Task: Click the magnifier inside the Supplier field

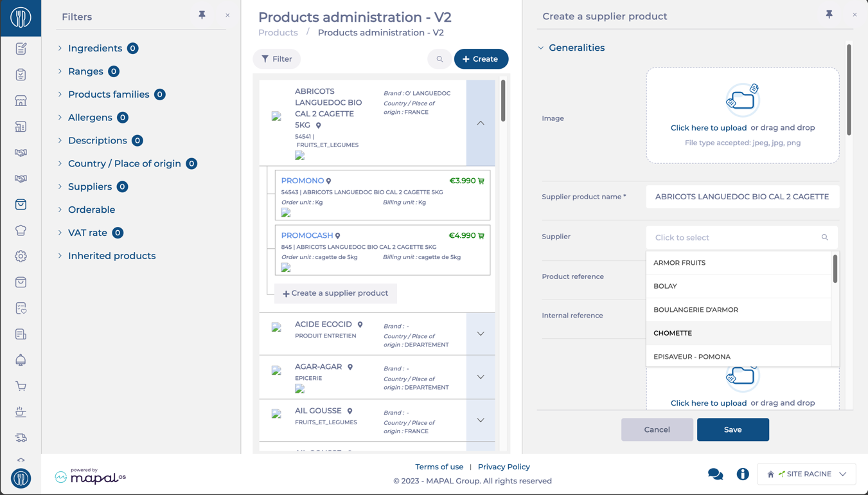Action: pos(825,238)
